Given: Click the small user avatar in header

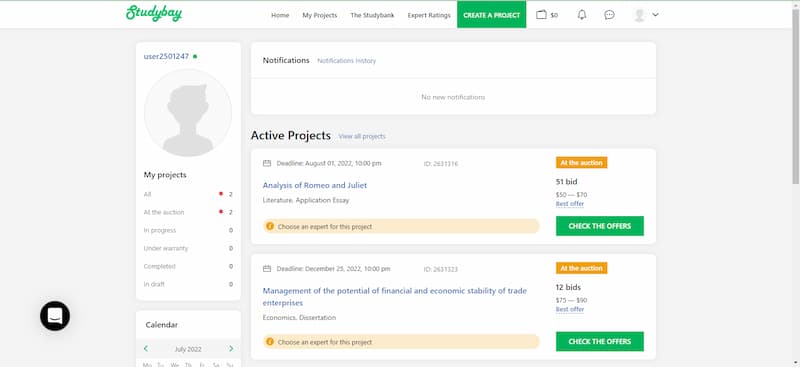Looking at the screenshot, I should [639, 15].
